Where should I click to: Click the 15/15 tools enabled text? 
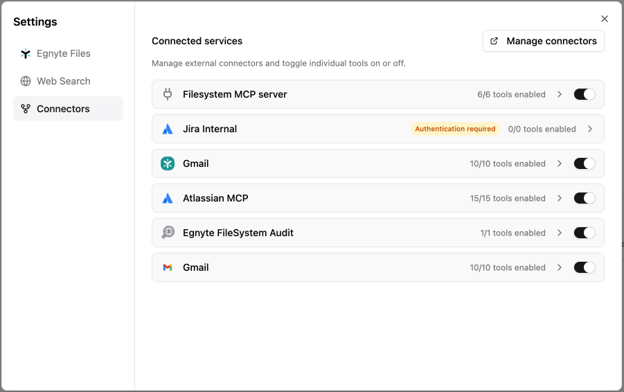coord(507,198)
